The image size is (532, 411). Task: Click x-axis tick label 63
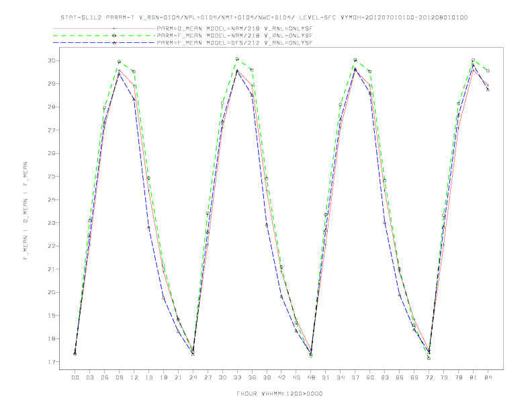(385, 377)
